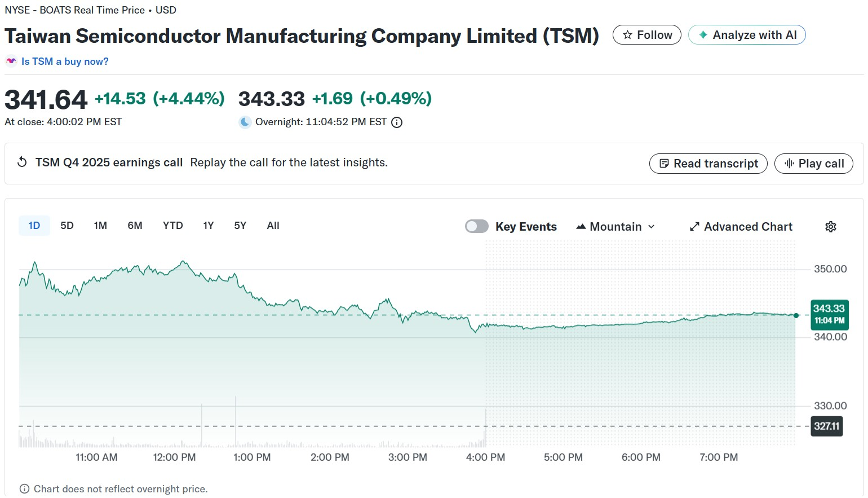Click the 343.33 current price marker
868x498 pixels.
[x=829, y=314]
